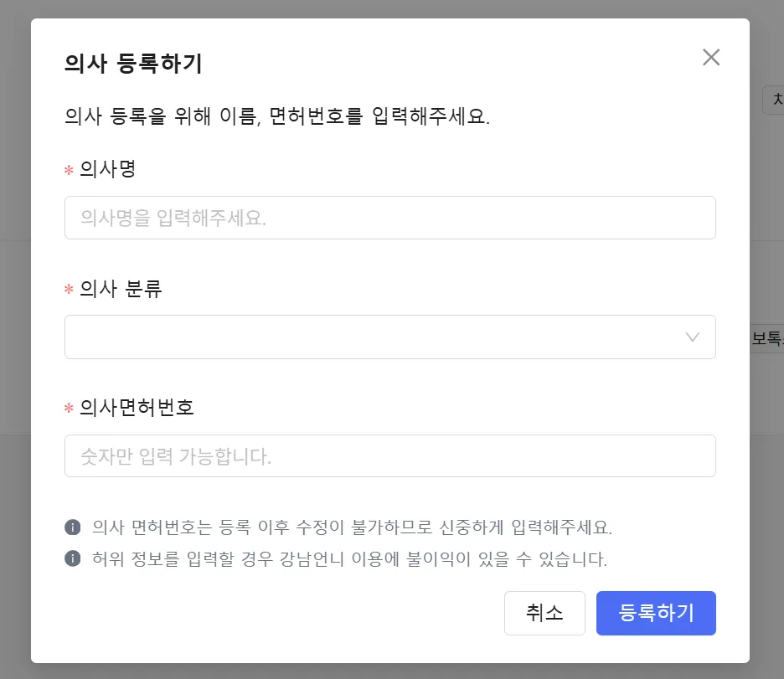The image size is (784, 679).
Task: Click the 의사명 field label
Action: [x=107, y=169]
